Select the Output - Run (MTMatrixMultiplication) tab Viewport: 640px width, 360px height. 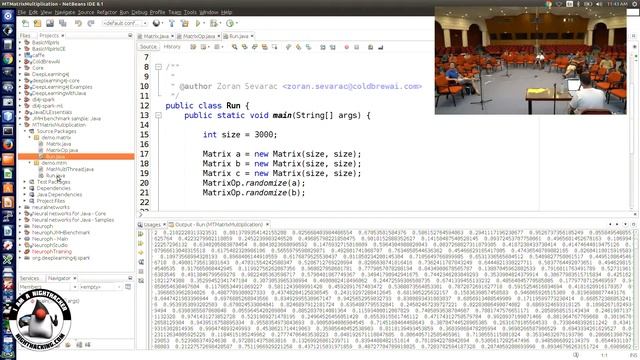click(219, 225)
